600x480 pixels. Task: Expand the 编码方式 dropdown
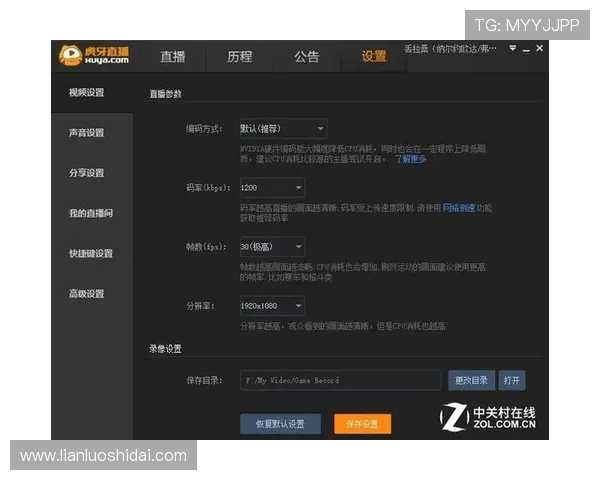click(x=284, y=129)
